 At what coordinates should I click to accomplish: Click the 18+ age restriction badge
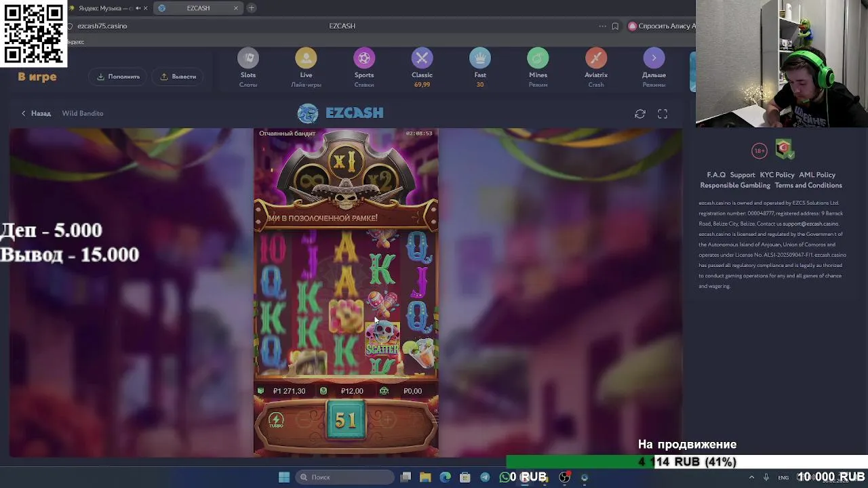coord(759,150)
